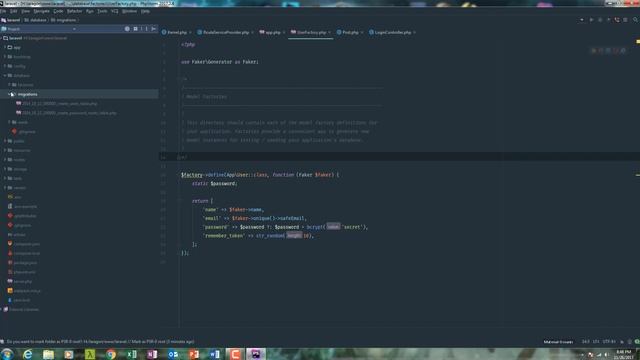Image resolution: width=640 pixels, height=360 pixels.
Task: Select the create_users_table migration file
Action: (57, 104)
